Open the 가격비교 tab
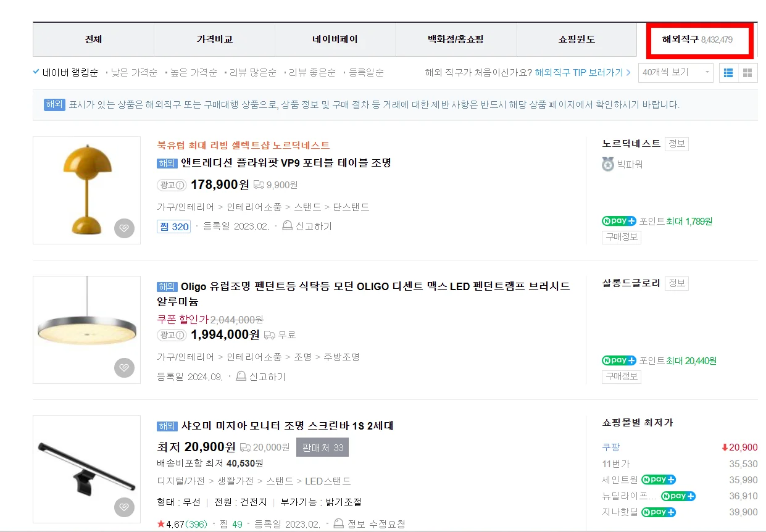766x532 pixels. (214, 39)
